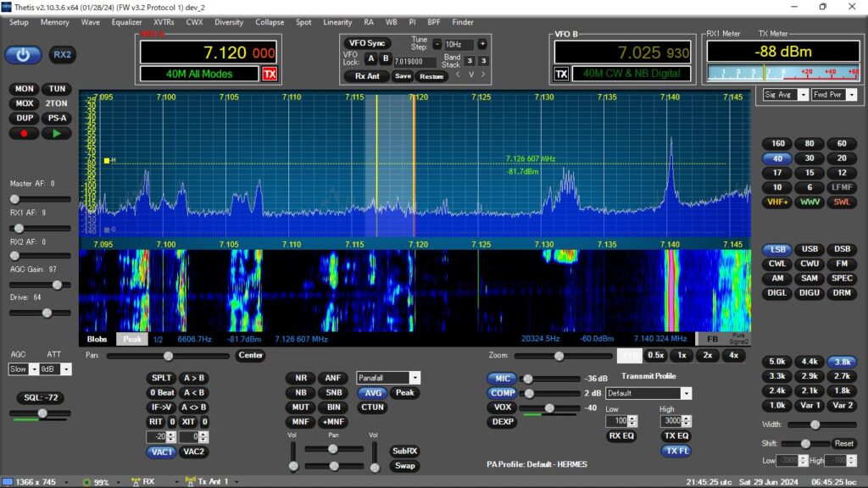Open the Transmit Profile Default dropdown
The width and height of the screenshot is (868, 488).
coord(686,393)
